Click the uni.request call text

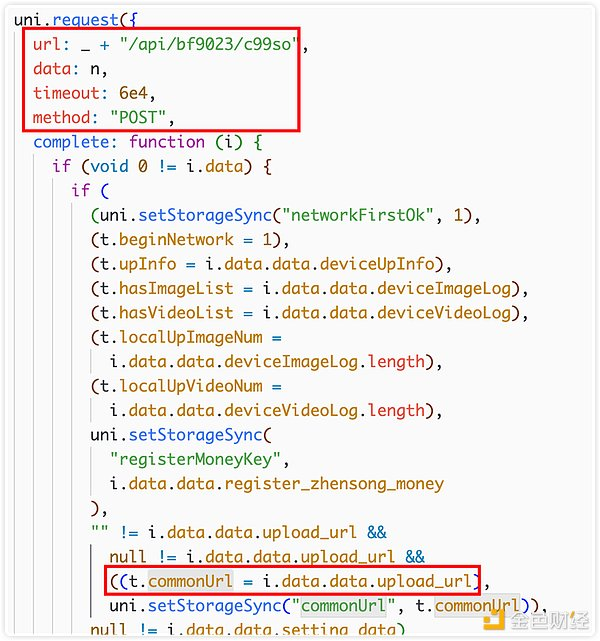pos(76,19)
